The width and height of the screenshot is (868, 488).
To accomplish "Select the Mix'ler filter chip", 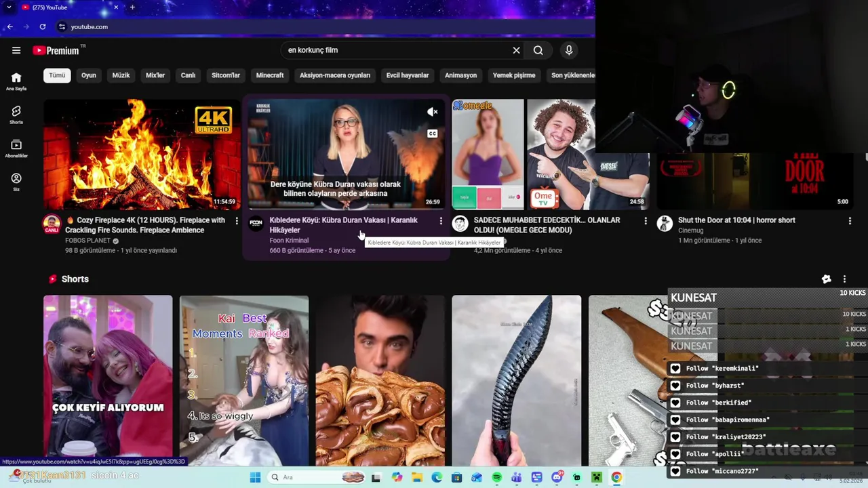I will click(155, 75).
